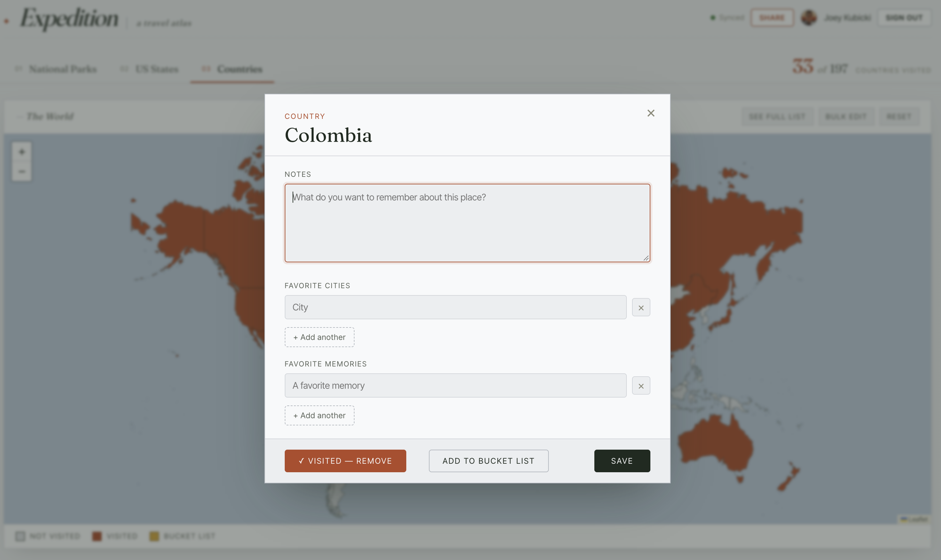Click the Bucket List legend swatch
Image resolution: width=941 pixels, height=560 pixels.
tap(154, 536)
